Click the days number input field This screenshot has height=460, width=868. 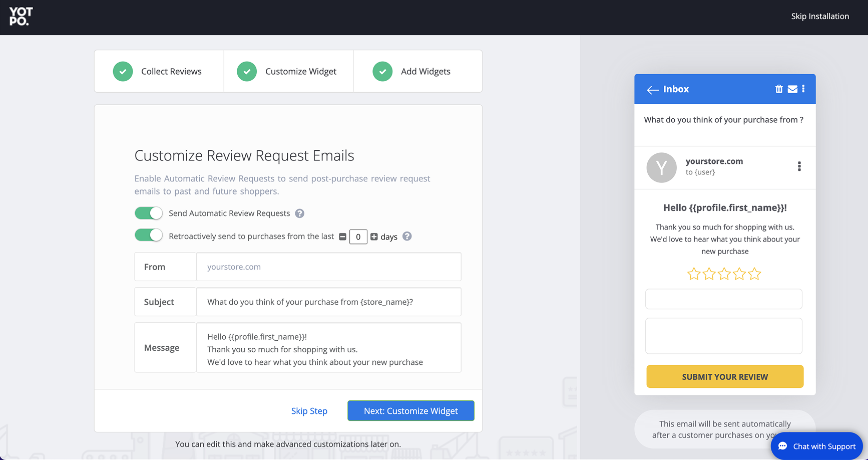(x=358, y=237)
